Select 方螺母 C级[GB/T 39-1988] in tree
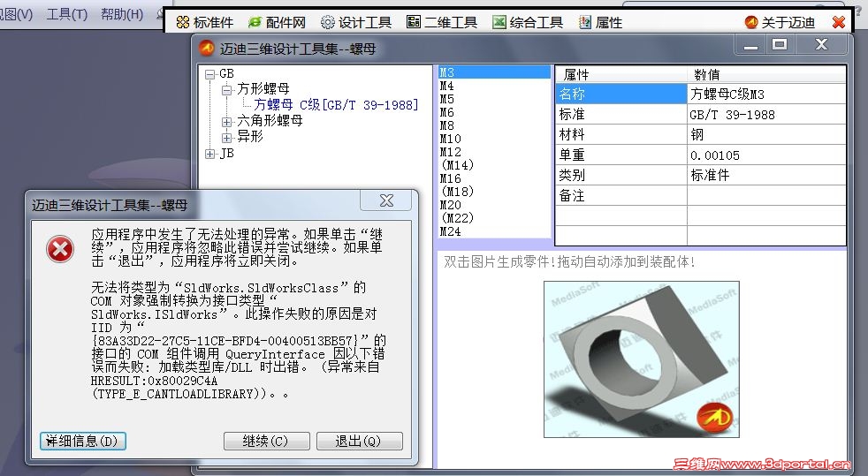Screen dimensions: 868x476 click(x=336, y=104)
